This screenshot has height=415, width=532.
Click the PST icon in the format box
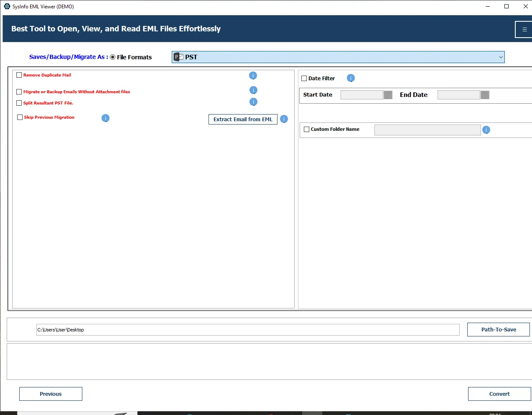(178, 57)
